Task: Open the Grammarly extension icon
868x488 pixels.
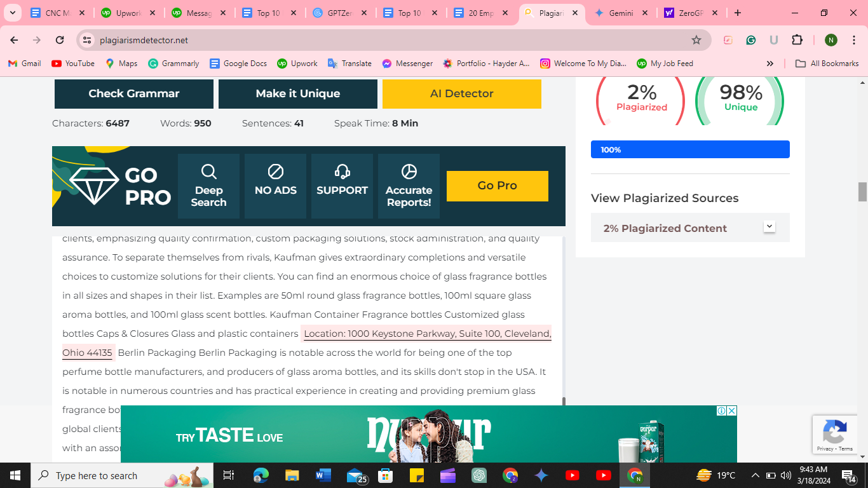Action: tap(750, 40)
